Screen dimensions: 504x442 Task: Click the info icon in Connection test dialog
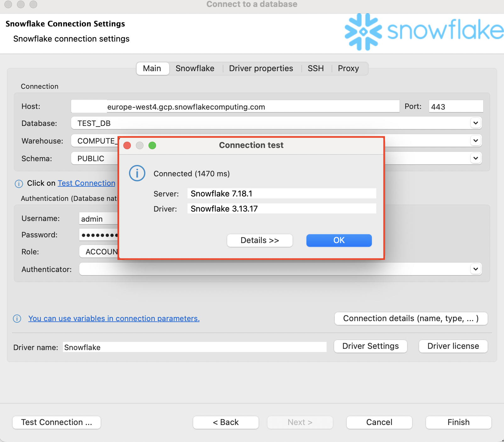click(x=137, y=173)
